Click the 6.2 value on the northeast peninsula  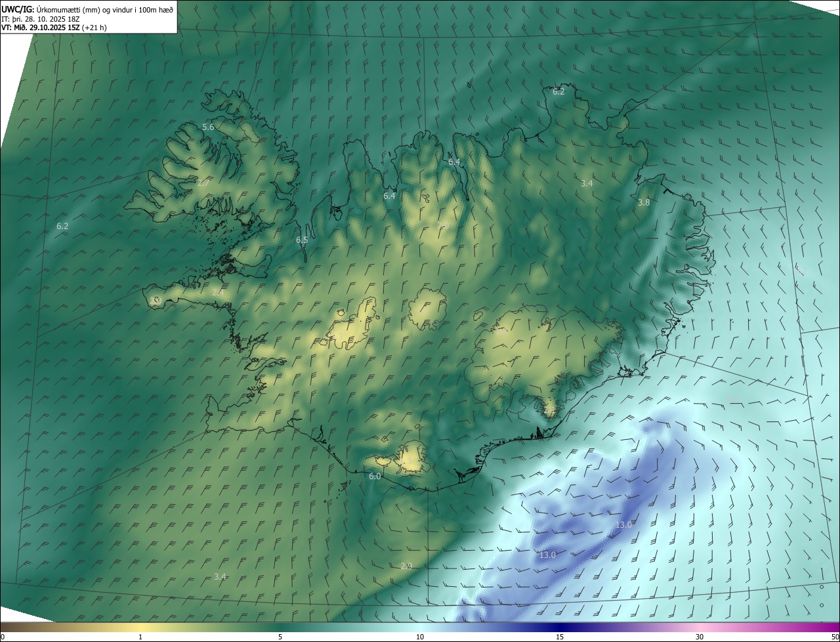[x=558, y=92]
